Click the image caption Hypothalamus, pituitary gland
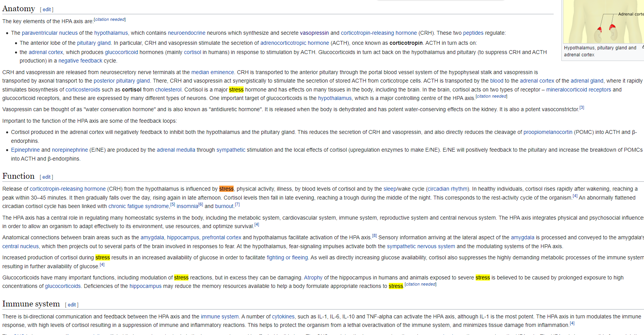This screenshot has height=335, width=644. point(600,51)
